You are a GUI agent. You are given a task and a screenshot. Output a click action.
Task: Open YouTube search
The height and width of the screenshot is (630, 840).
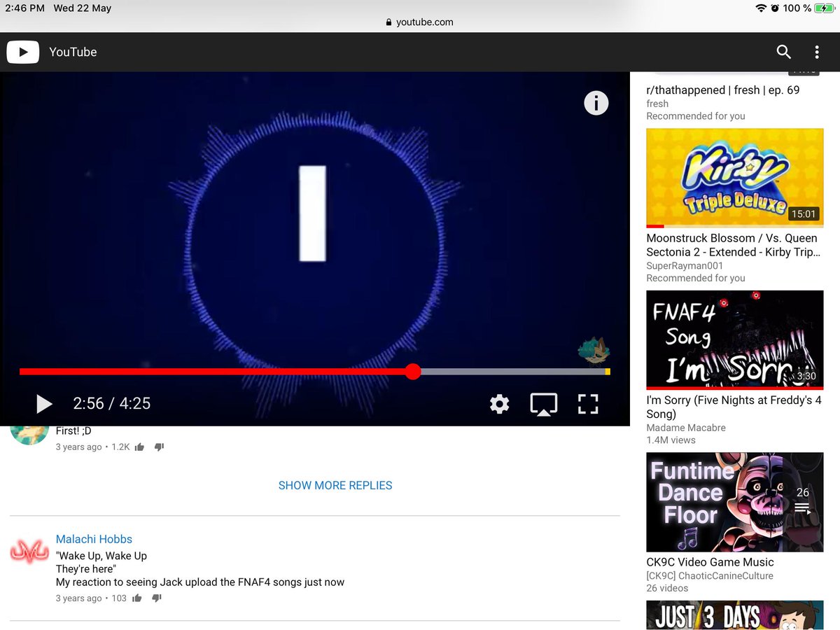(783, 52)
